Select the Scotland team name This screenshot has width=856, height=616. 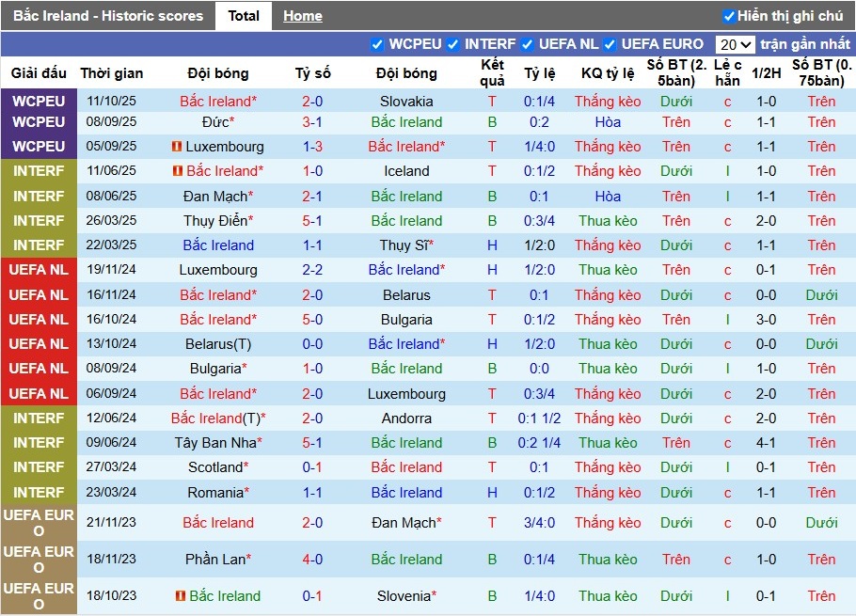(215, 467)
